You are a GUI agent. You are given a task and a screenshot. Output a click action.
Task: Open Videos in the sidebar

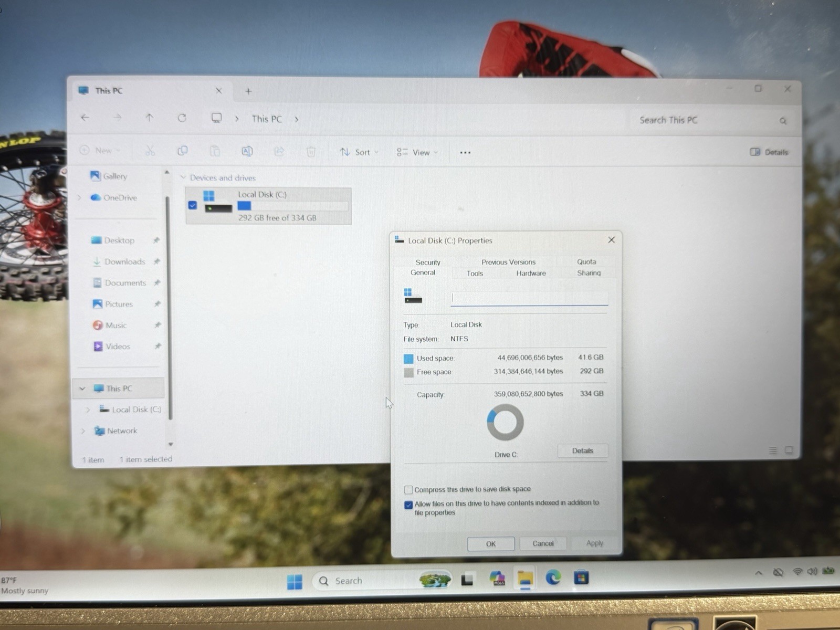[x=118, y=346]
